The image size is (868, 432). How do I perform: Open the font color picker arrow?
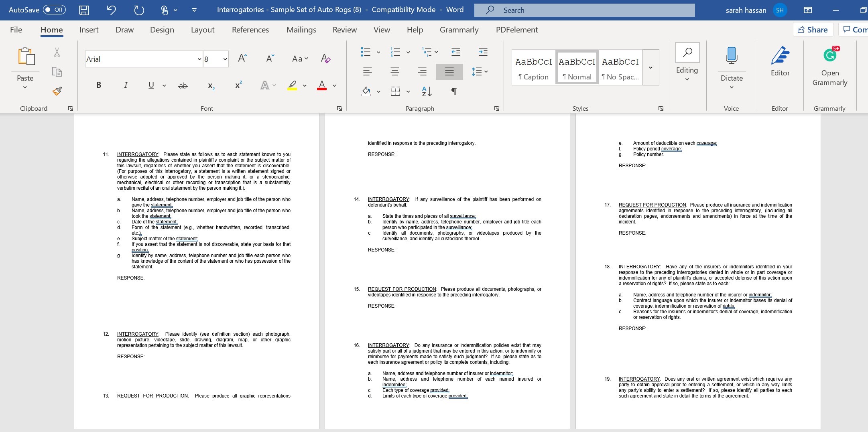[334, 85]
